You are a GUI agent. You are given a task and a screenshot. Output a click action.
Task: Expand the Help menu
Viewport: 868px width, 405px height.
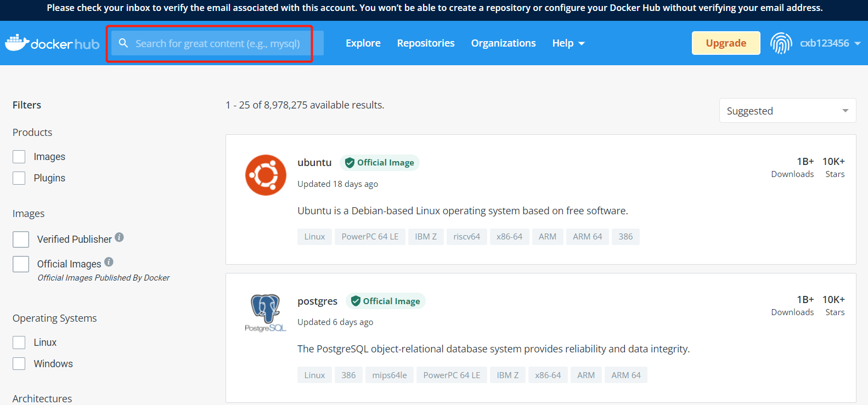click(x=568, y=43)
